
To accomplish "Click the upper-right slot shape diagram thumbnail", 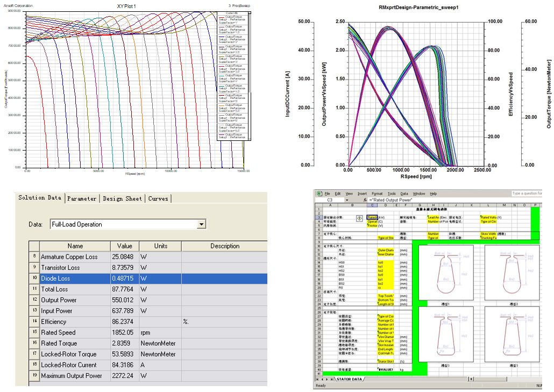I will tap(512, 273).
